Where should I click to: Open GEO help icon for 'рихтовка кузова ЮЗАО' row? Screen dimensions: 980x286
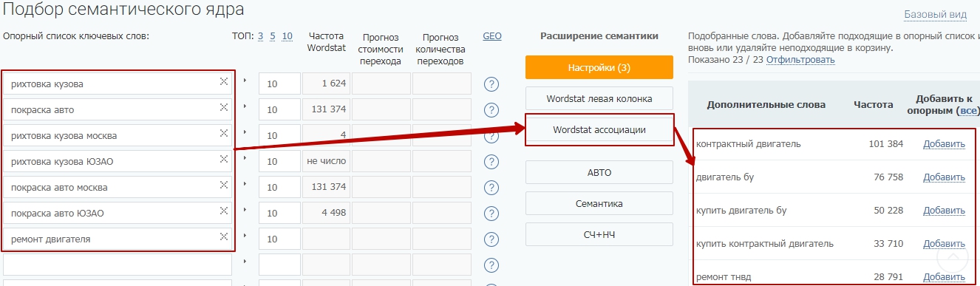click(491, 162)
